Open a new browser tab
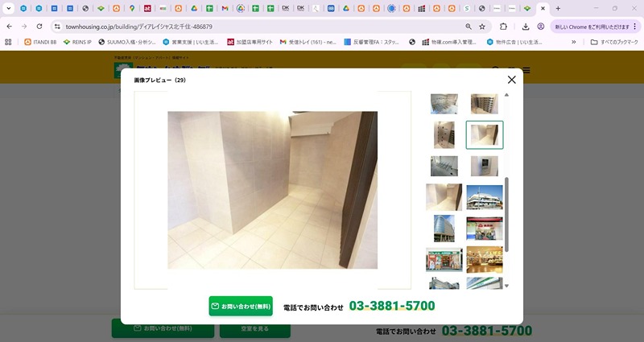Image resolution: width=644 pixels, height=342 pixels. point(558,8)
